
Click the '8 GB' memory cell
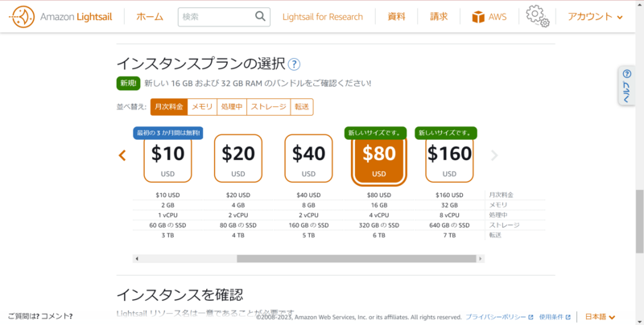coord(308,205)
